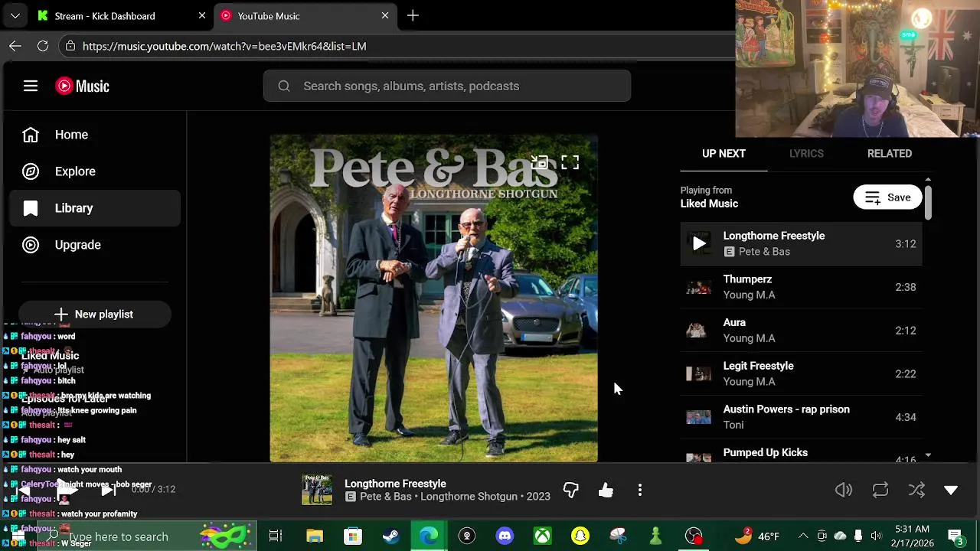Open the hamburger guide menu

[31, 86]
